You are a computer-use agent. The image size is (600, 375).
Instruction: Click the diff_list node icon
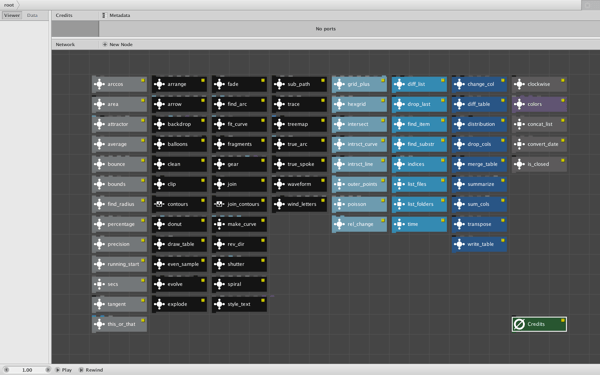tap(399, 84)
